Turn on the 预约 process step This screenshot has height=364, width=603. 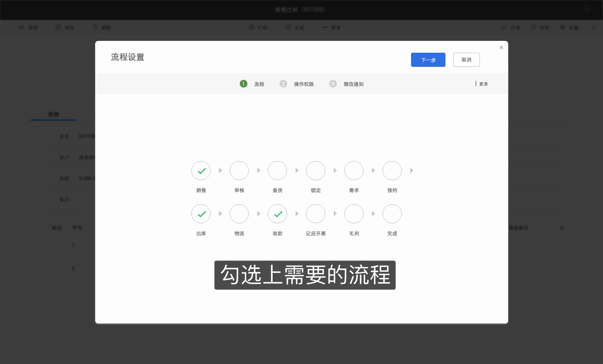coord(392,171)
